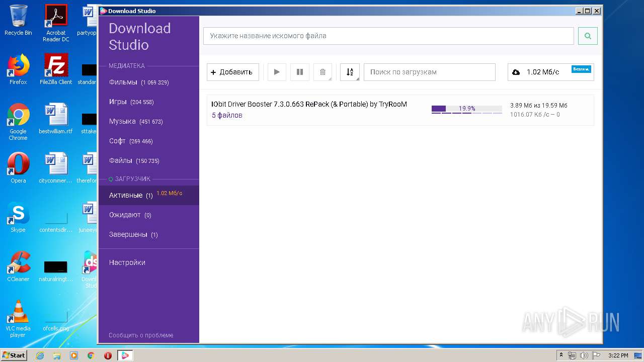Select the Активные downloads tab

tap(149, 195)
